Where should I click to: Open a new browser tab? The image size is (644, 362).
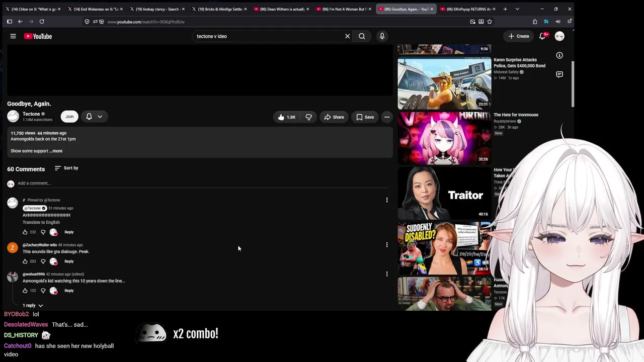pos(505,9)
